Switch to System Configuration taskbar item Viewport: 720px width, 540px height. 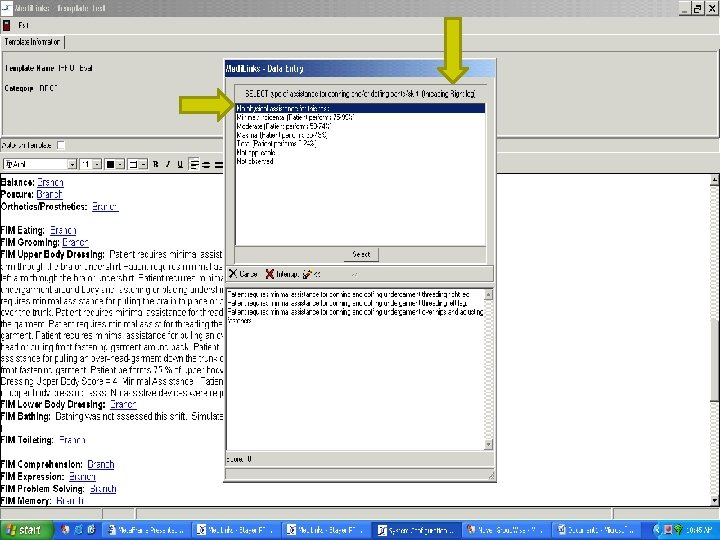pyautogui.click(x=416, y=530)
